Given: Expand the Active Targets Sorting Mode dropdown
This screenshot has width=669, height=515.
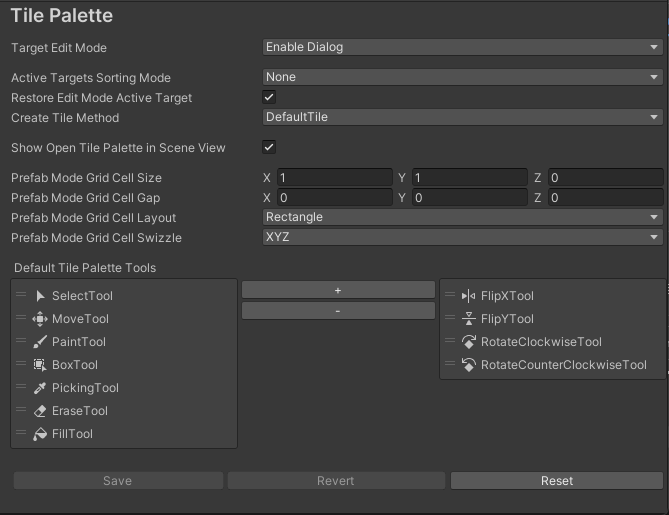Looking at the screenshot, I should 461,77.
